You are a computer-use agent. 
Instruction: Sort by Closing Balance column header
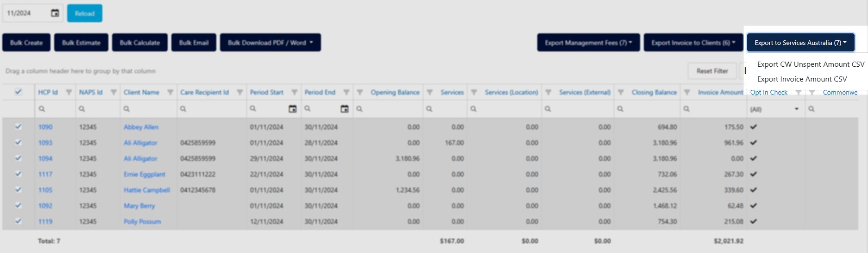click(x=654, y=92)
